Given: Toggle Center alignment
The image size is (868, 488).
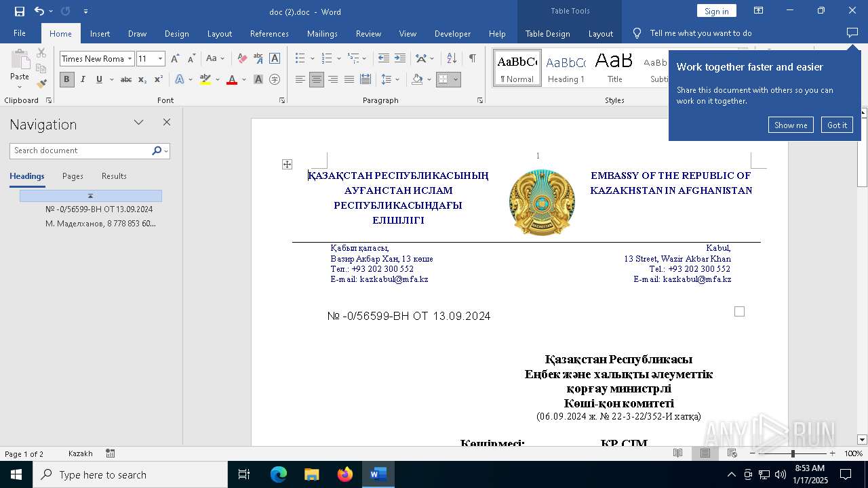Looking at the screenshot, I should pos(317,79).
